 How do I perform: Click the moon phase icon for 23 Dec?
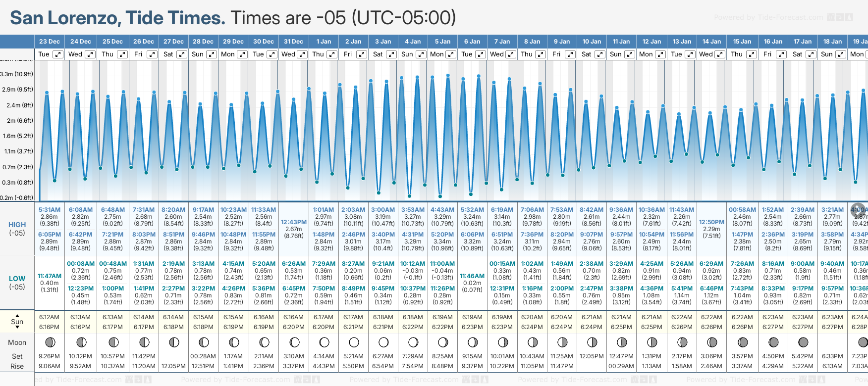click(50, 342)
